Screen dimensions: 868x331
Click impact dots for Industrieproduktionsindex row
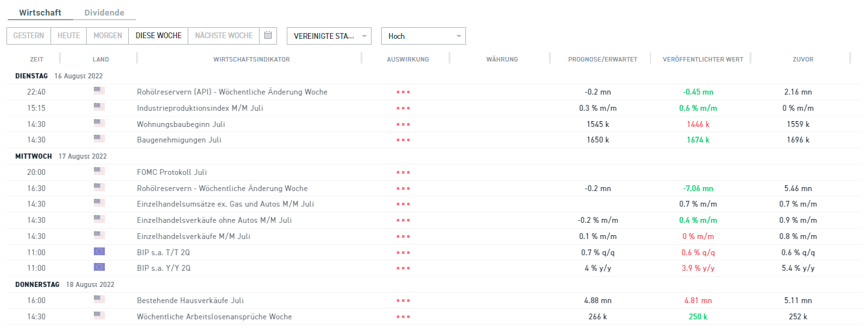tap(403, 108)
